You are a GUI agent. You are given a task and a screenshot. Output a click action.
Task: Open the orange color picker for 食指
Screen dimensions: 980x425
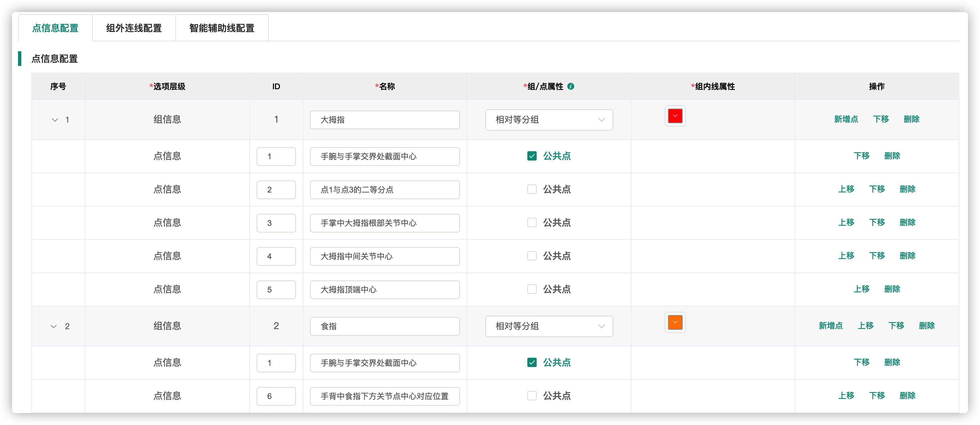coord(675,322)
